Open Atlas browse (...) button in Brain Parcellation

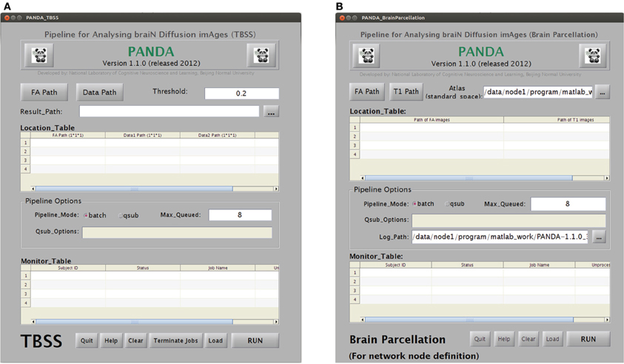coord(602,92)
